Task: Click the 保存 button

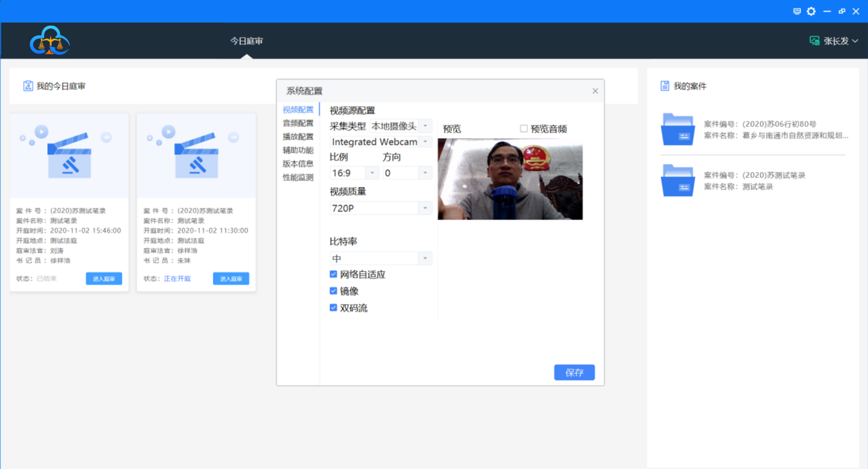Action: (574, 373)
